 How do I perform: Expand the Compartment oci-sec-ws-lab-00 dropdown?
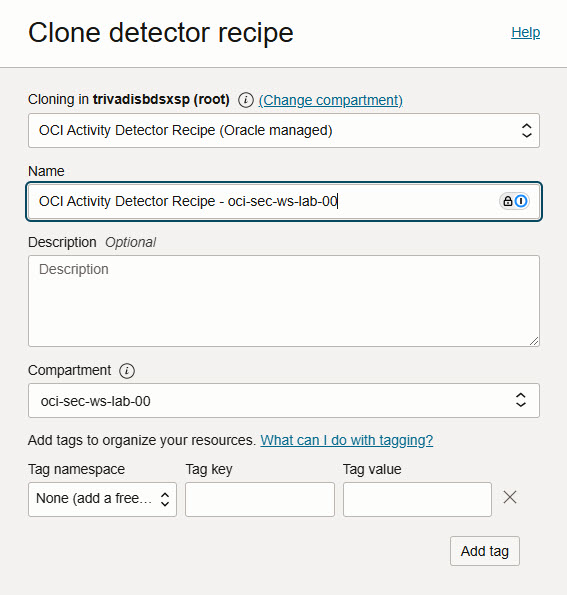(284, 401)
